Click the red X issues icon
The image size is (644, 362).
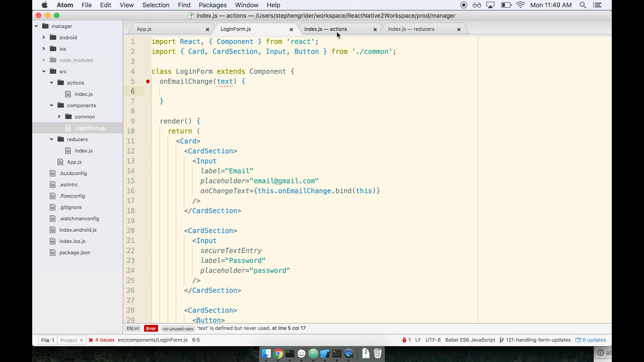pyautogui.click(x=91, y=340)
